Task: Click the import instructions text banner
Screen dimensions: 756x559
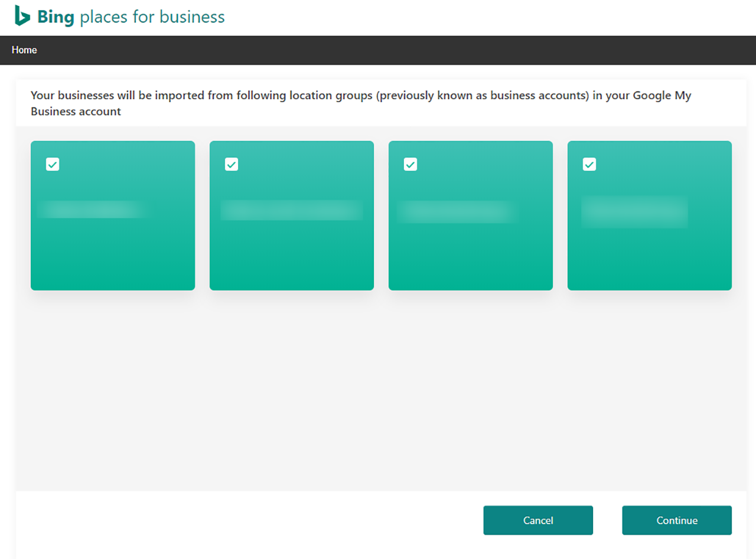Action: tap(360, 103)
